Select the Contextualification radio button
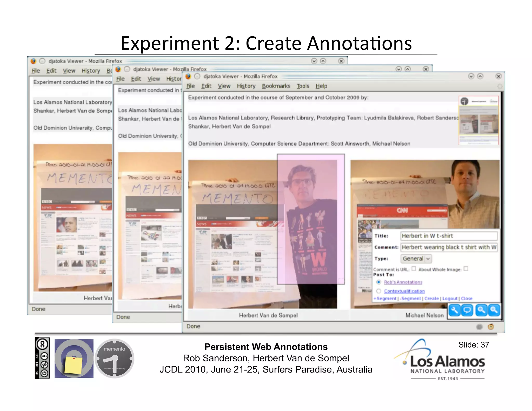This screenshot has width=532, height=411. pos(379,291)
